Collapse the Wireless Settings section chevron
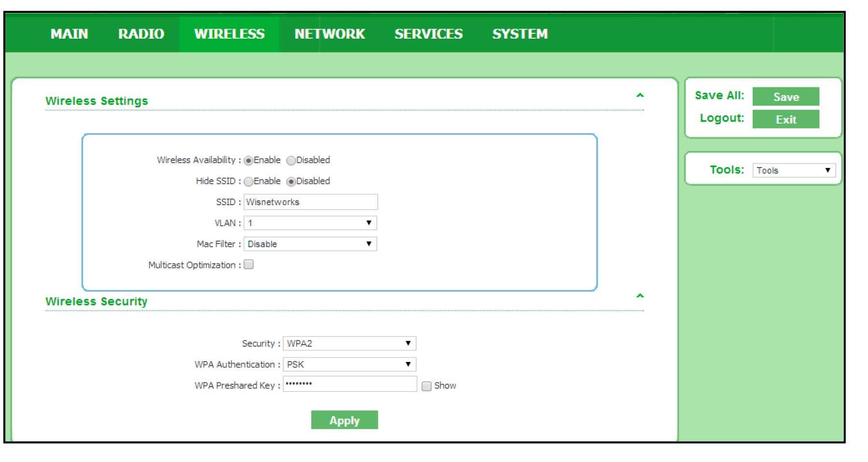Image resolution: width=868 pixels, height=462 pixels. [x=640, y=95]
